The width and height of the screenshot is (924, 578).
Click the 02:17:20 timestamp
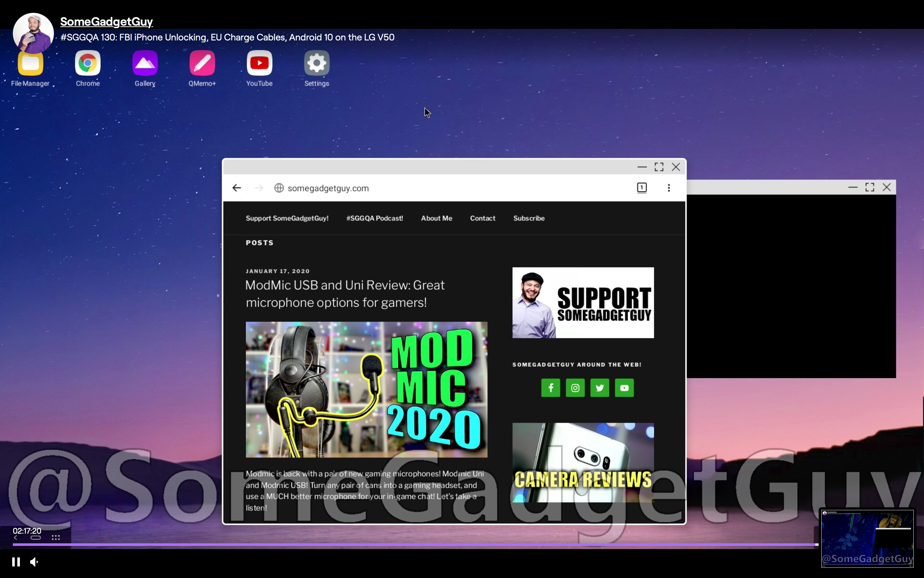[27, 530]
